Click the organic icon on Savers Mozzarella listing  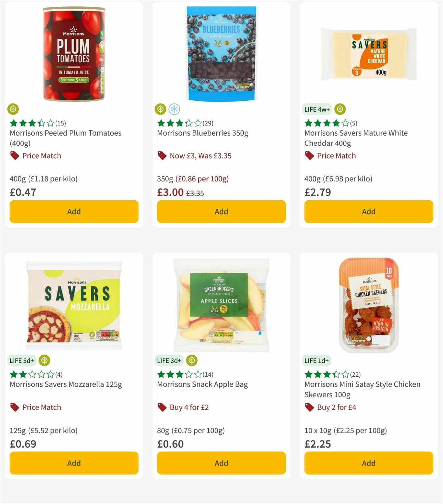(x=44, y=360)
